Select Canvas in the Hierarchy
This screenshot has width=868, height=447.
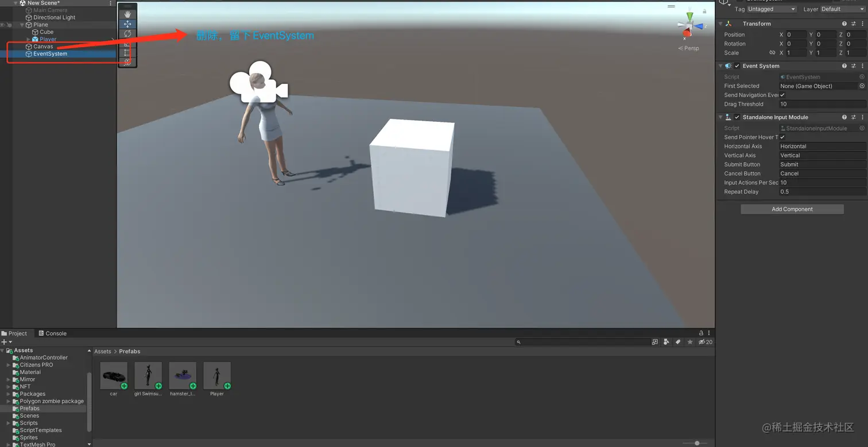[43, 47]
